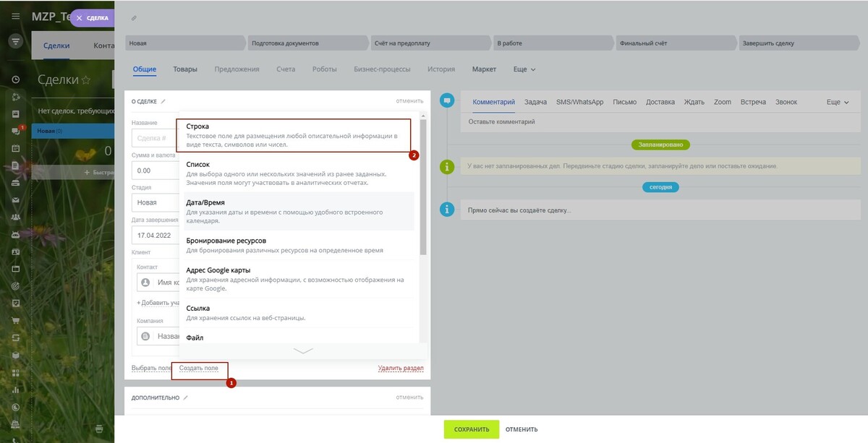This screenshot has width=868, height=443.
Task: Click contact avatar icon in Контакт field
Action: (145, 283)
